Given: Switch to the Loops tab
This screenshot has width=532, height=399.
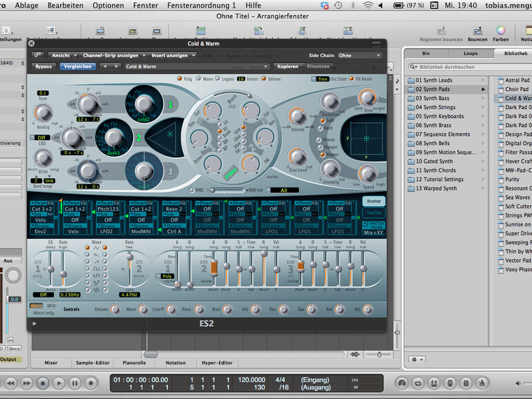Looking at the screenshot, I should click(x=470, y=53).
